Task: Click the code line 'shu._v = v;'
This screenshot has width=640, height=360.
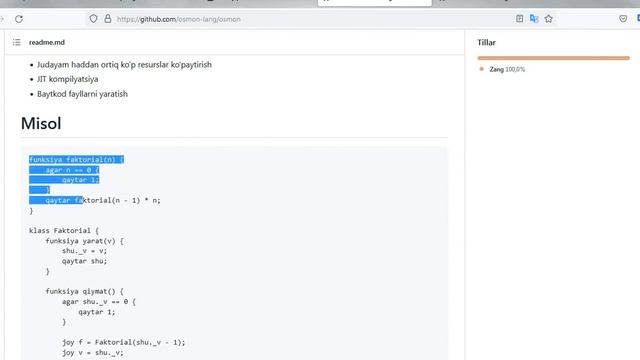Action: 84,251
